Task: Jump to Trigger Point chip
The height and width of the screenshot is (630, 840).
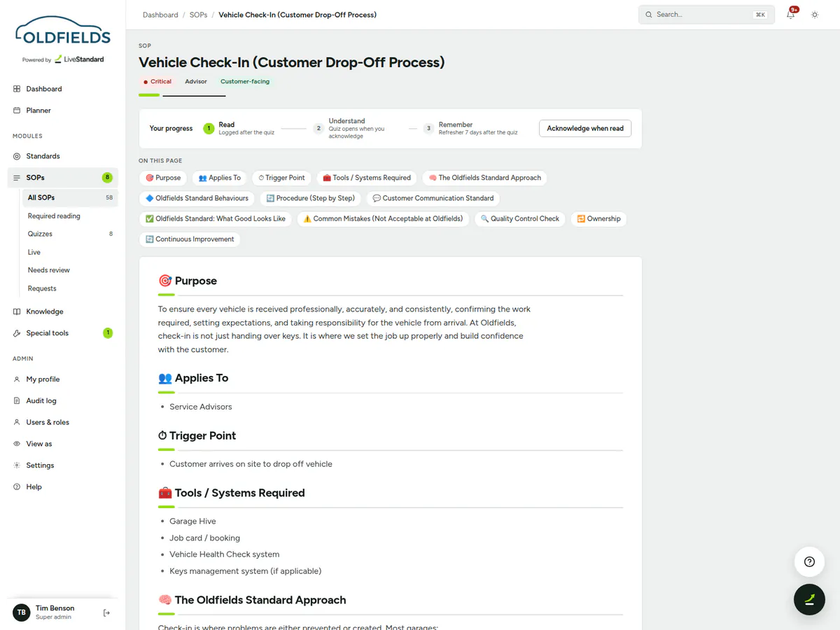Action: (x=282, y=178)
